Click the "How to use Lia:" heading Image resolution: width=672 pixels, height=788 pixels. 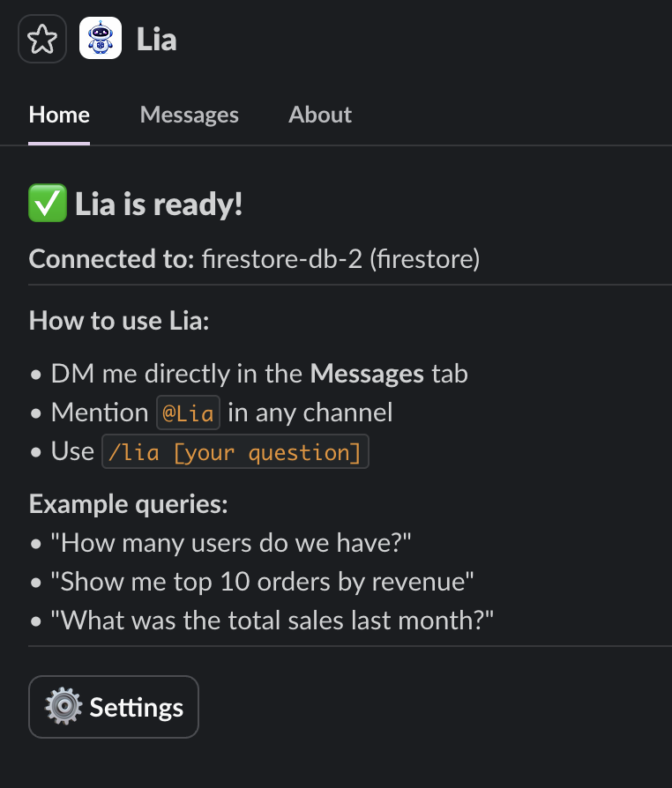click(x=118, y=319)
